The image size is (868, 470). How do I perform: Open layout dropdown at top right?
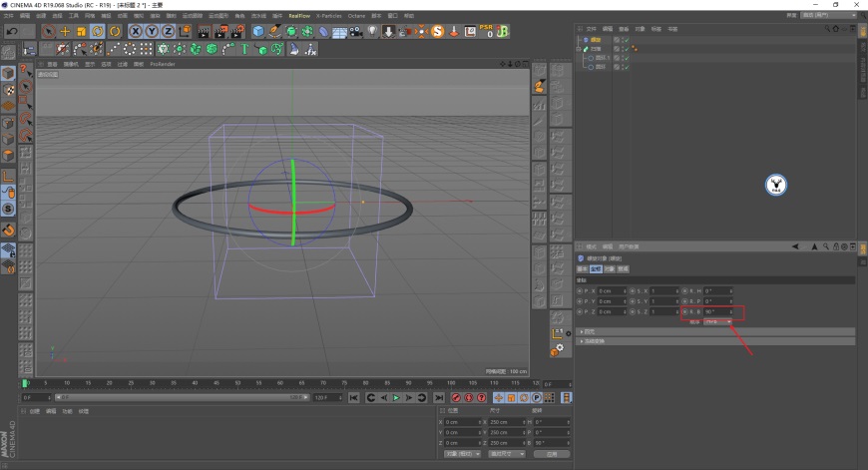pyautogui.click(x=829, y=16)
